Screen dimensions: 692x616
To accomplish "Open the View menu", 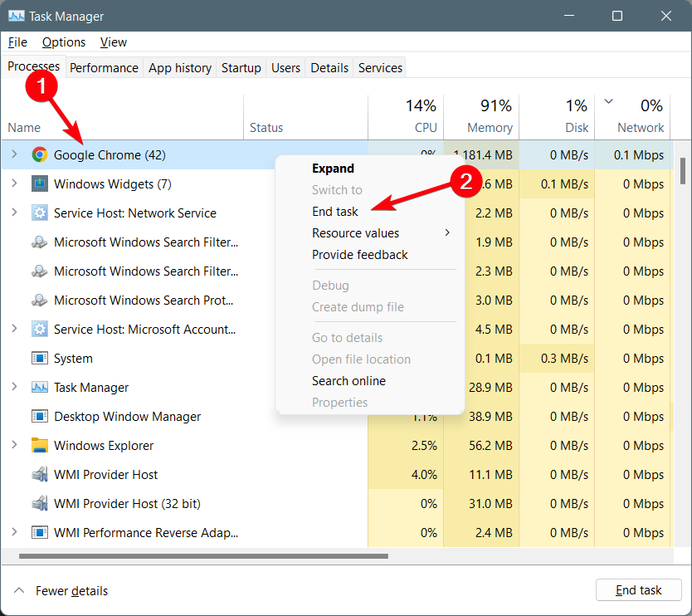I will 114,42.
